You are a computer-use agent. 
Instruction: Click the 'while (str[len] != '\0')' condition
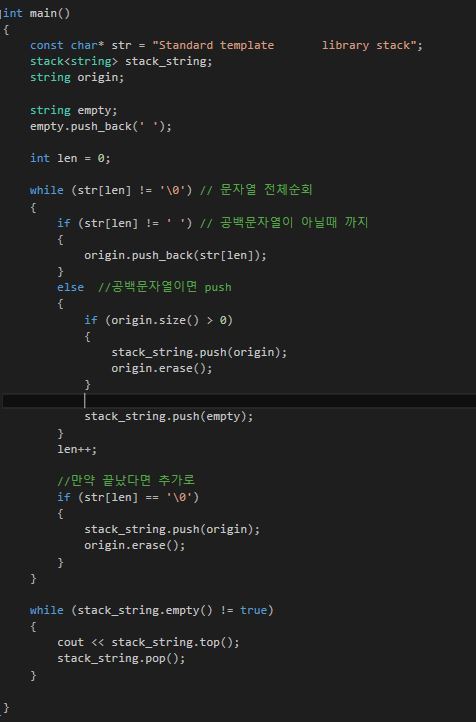[x=111, y=190]
